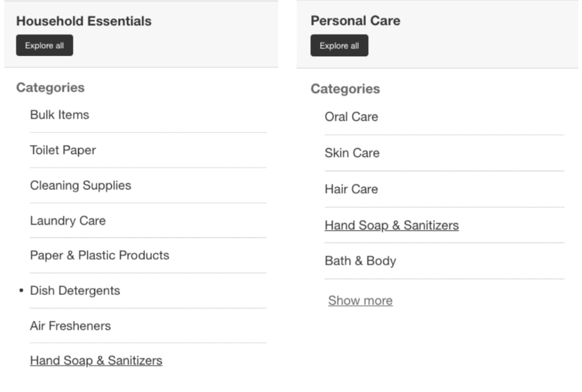Browse the Laundry Care category
Viewport: 582px width, 392px height.
pyautogui.click(x=68, y=220)
